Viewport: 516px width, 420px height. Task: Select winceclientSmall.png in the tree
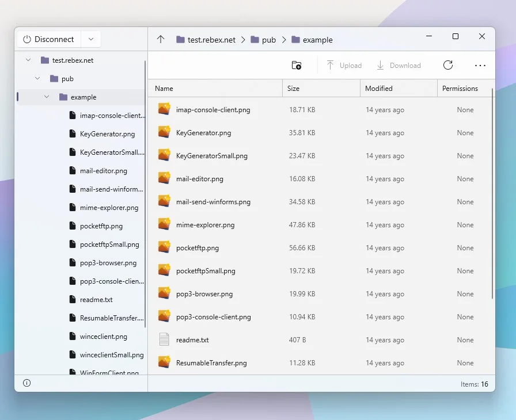point(112,355)
